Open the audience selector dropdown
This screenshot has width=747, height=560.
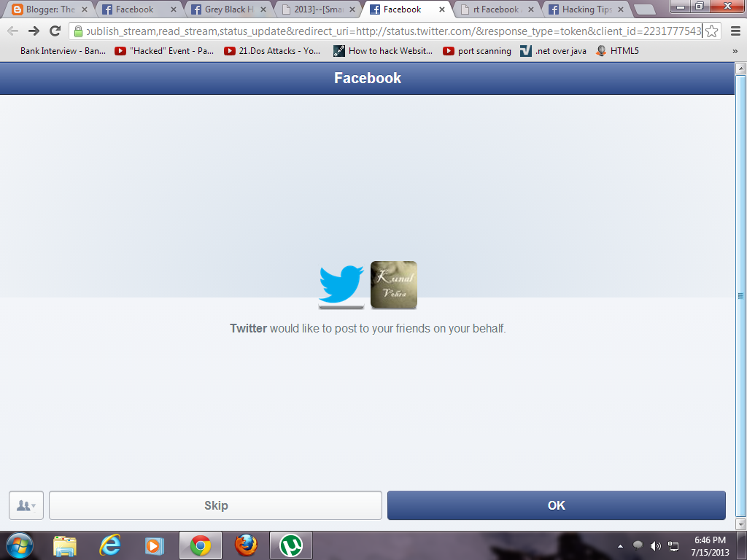[26, 505]
